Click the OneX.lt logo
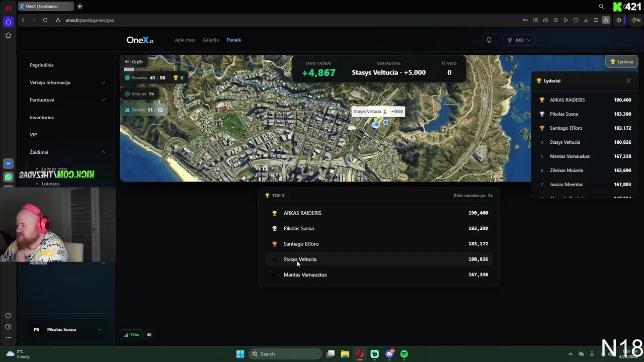The width and height of the screenshot is (644, 362). click(x=140, y=40)
